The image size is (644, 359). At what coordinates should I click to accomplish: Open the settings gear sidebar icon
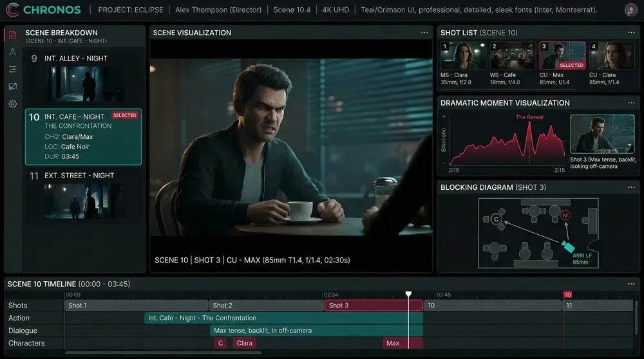(13, 104)
